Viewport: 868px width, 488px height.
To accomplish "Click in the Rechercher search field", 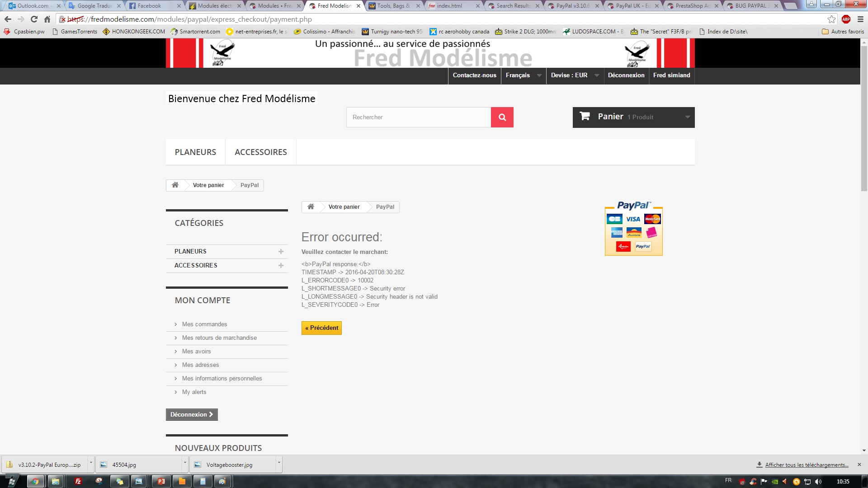I will [418, 117].
